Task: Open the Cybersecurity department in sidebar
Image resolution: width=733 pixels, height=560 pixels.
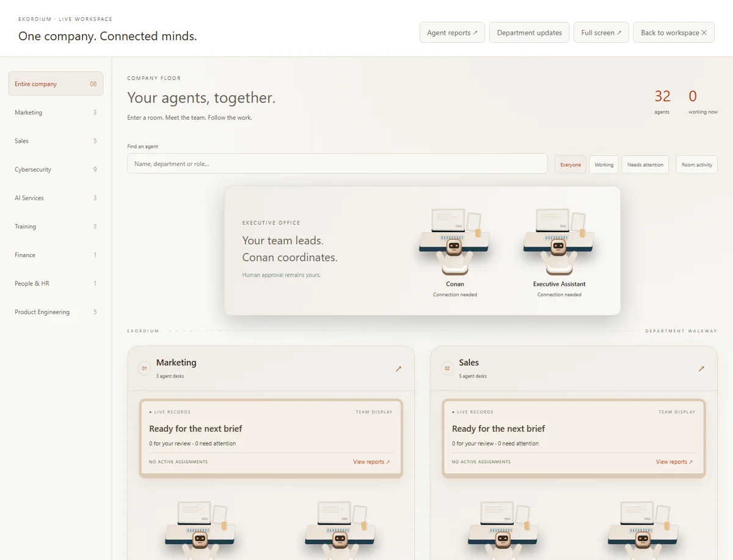Action: [x=56, y=169]
